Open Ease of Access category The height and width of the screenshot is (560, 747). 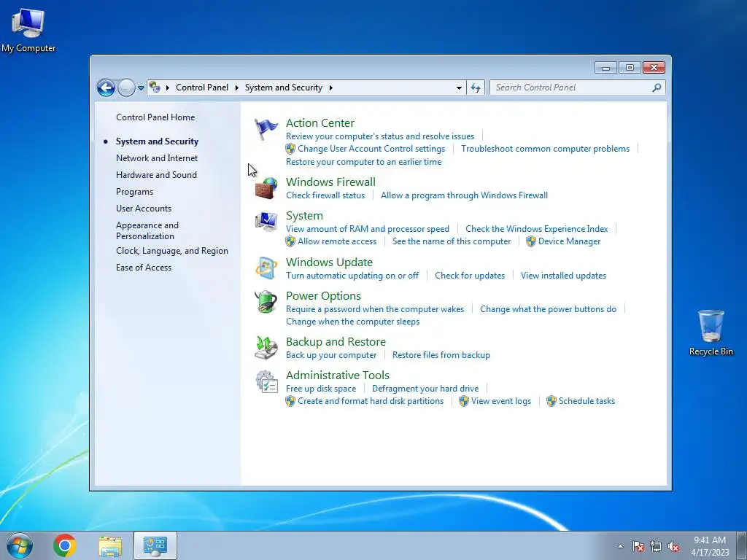(x=144, y=267)
